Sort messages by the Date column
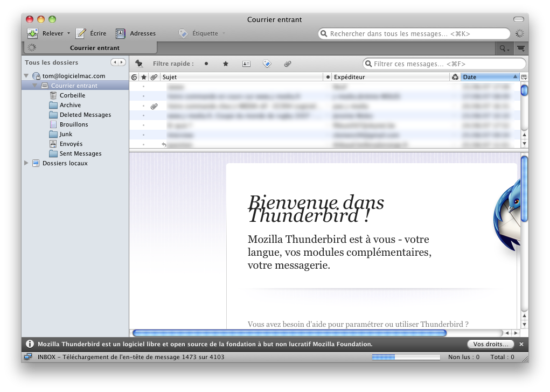The height and width of the screenshot is (392, 550). [490, 77]
